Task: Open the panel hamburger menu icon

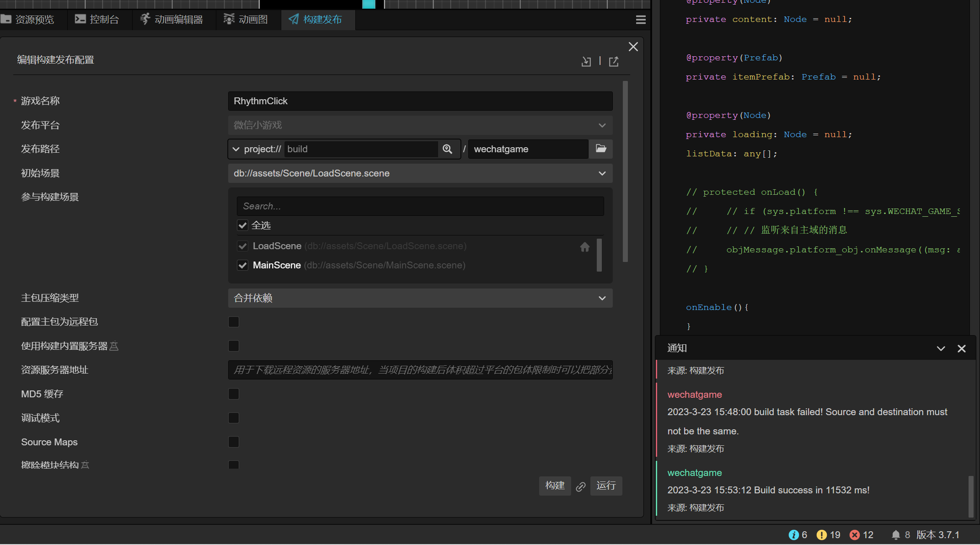Action: [x=641, y=20]
